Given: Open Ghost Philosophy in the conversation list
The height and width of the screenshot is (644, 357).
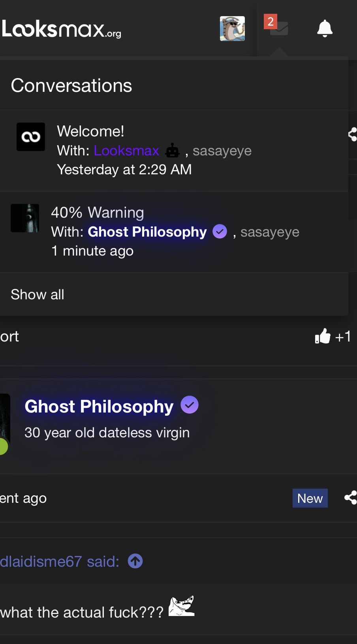Looking at the screenshot, I should tap(147, 232).
